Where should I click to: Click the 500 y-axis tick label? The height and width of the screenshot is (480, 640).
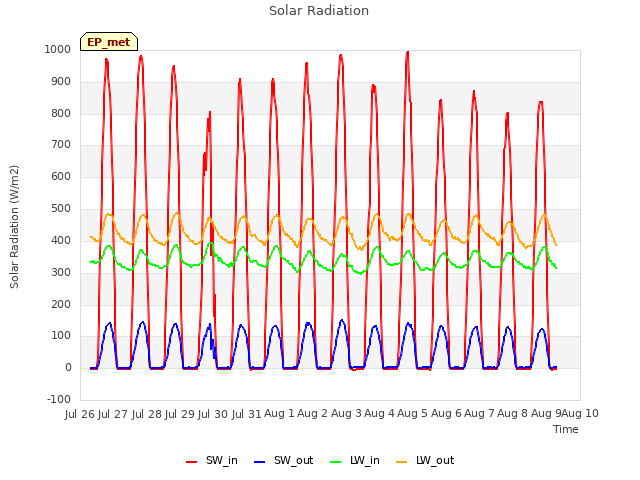tap(61, 209)
